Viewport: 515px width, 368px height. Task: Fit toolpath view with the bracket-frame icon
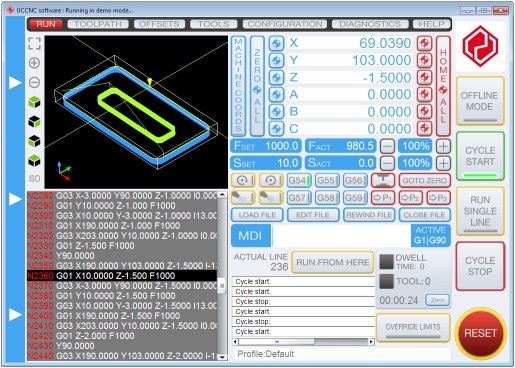(34, 43)
